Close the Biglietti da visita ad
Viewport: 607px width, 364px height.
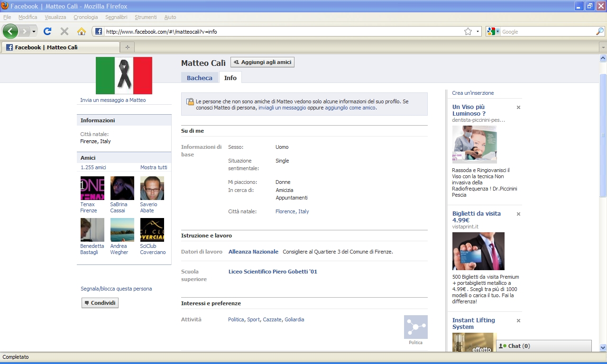click(x=518, y=214)
